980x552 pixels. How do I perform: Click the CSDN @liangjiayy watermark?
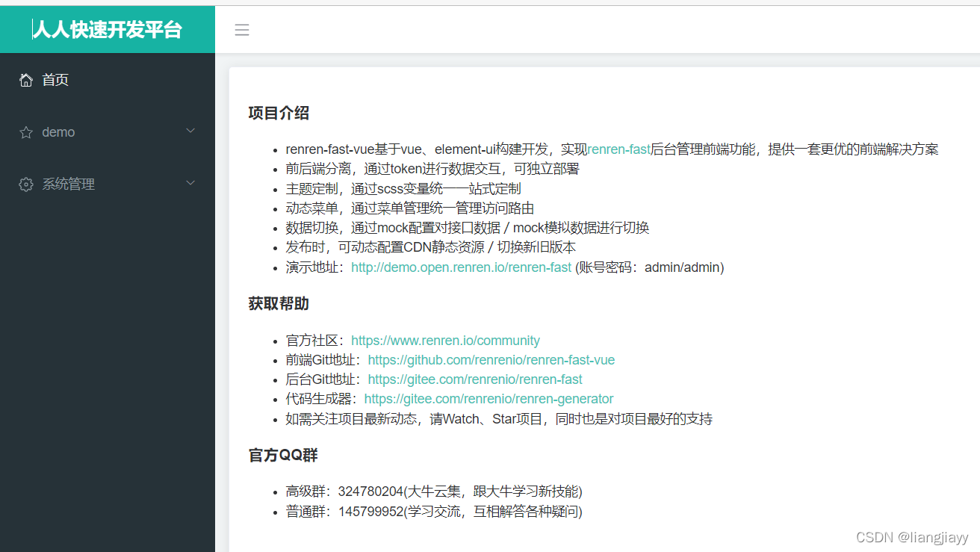pos(911,536)
